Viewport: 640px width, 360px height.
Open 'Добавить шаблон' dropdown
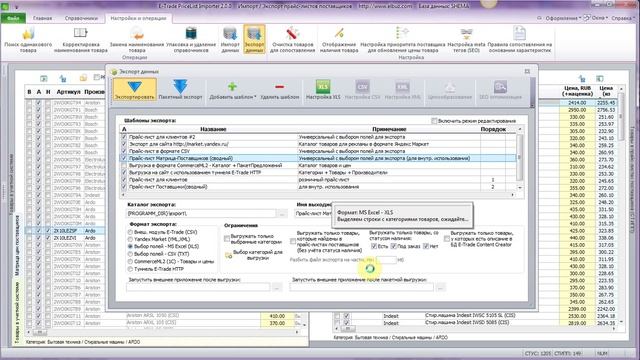(233, 89)
